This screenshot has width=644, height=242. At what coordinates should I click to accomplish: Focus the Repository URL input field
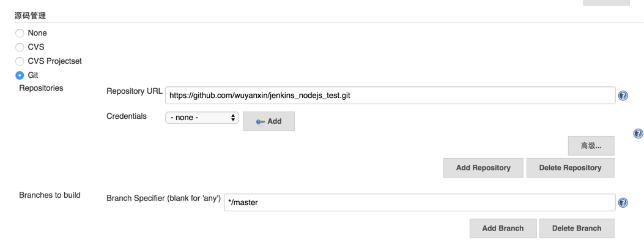390,96
